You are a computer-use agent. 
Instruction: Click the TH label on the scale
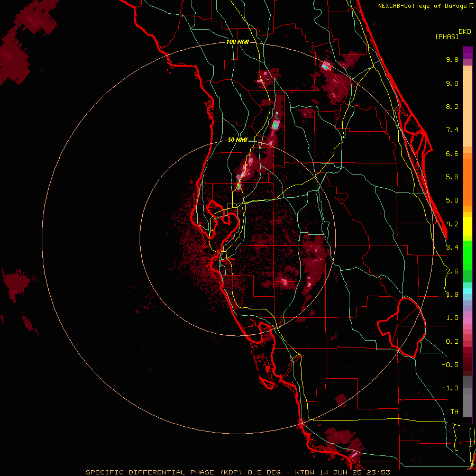[x=454, y=412]
